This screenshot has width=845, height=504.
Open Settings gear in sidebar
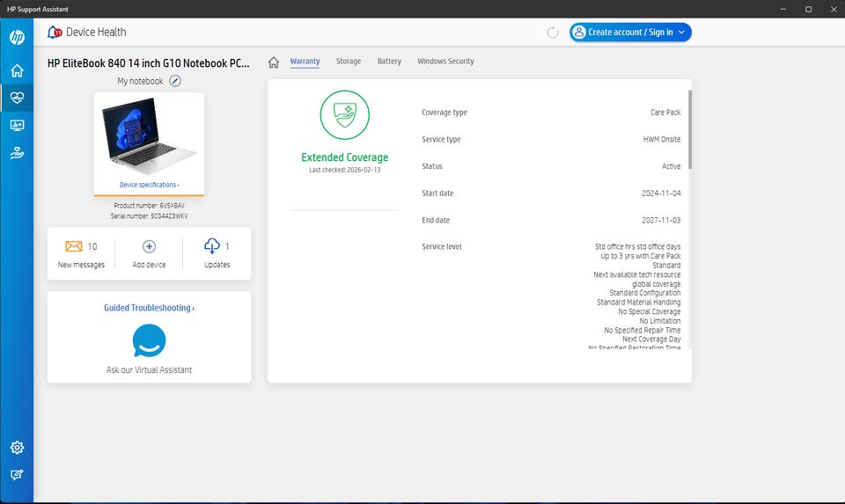(17, 448)
